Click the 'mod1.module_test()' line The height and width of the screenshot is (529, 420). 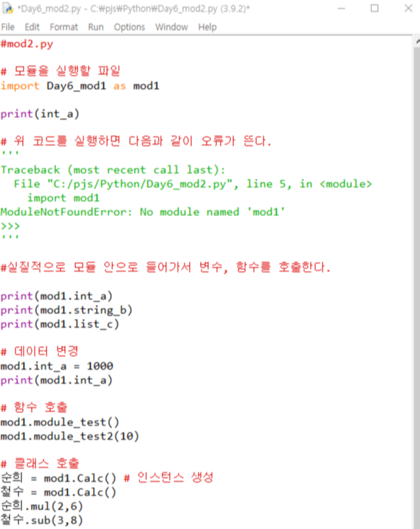(60, 422)
